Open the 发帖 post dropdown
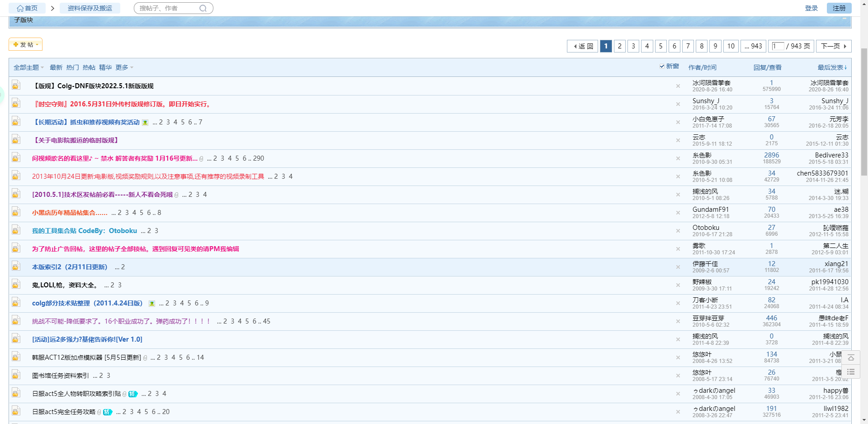The height and width of the screenshot is (424, 868). point(25,44)
